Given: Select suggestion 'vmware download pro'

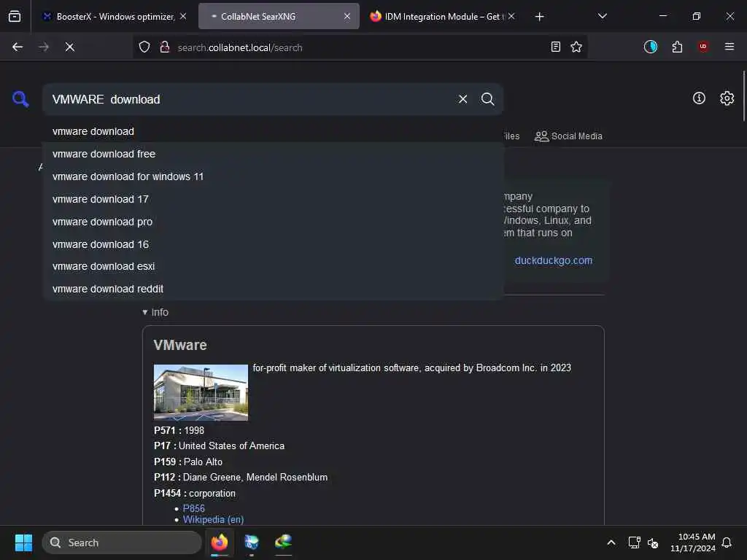Looking at the screenshot, I should pos(273,222).
